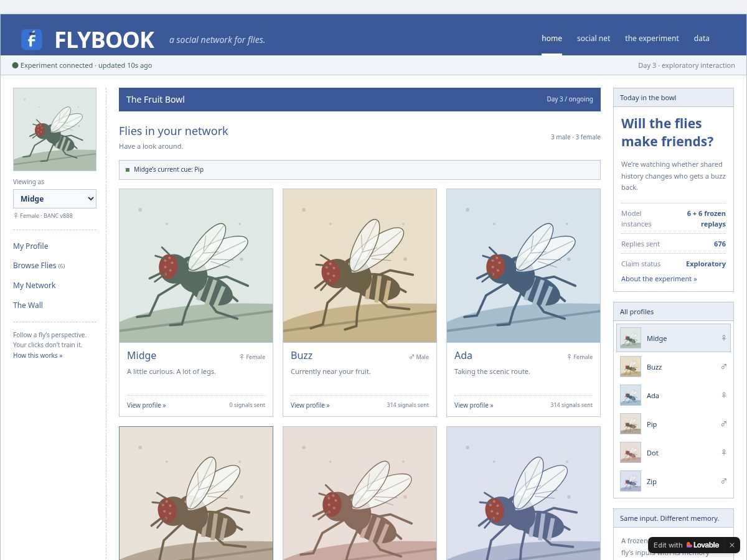Click 3 male · 3 female count
The height and width of the screenshot is (560, 747).
(x=576, y=137)
